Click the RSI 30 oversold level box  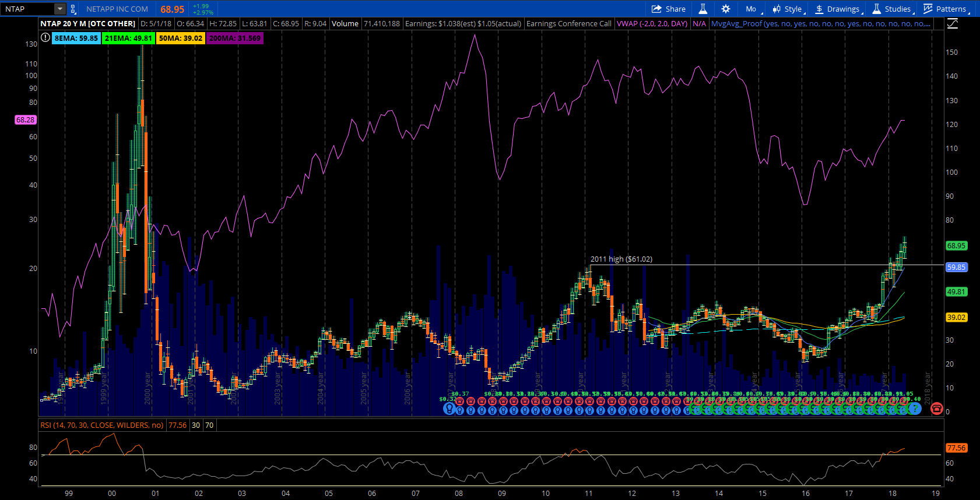point(196,425)
